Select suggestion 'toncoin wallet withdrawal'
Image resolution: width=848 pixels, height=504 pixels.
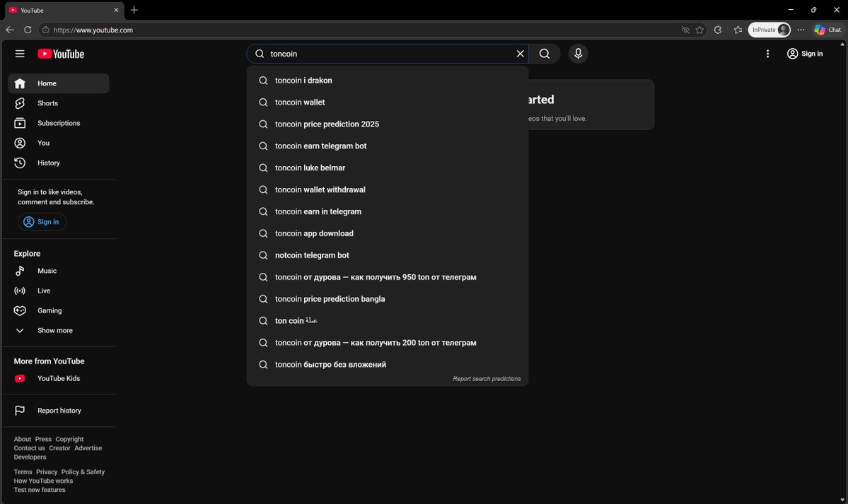click(x=388, y=190)
